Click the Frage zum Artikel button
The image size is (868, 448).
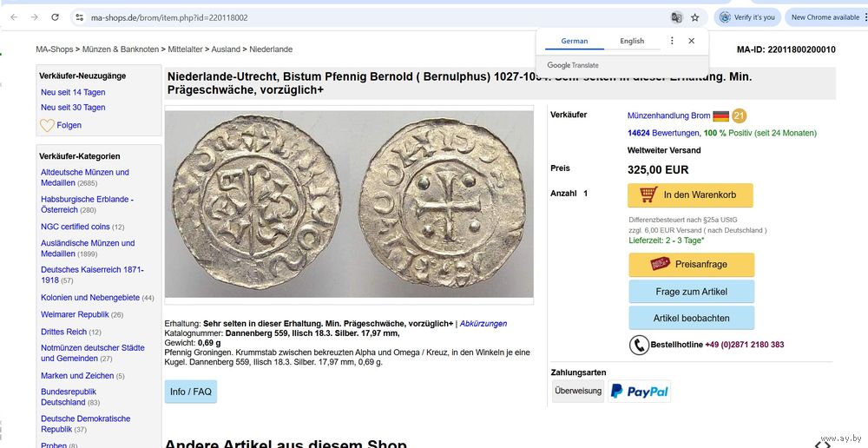coord(691,292)
